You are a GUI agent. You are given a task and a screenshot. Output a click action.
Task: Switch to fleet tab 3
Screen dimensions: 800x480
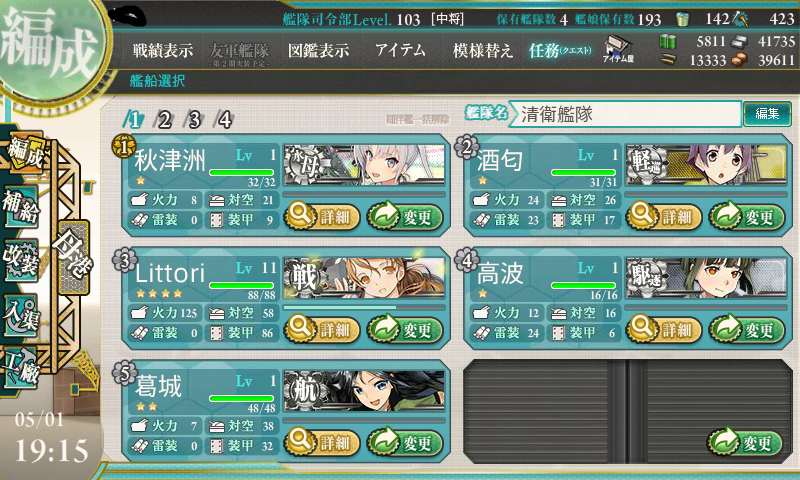click(x=194, y=120)
